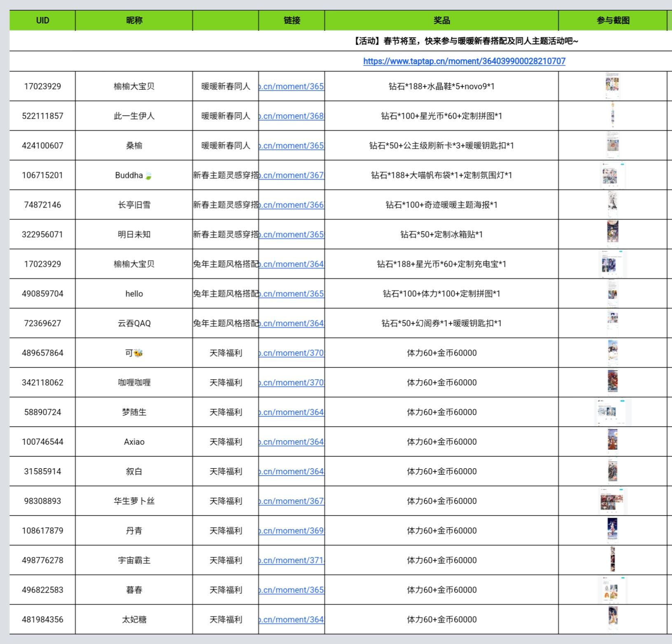672x644 pixels.
Task: Open the moment link in hello row
Action: click(x=292, y=294)
